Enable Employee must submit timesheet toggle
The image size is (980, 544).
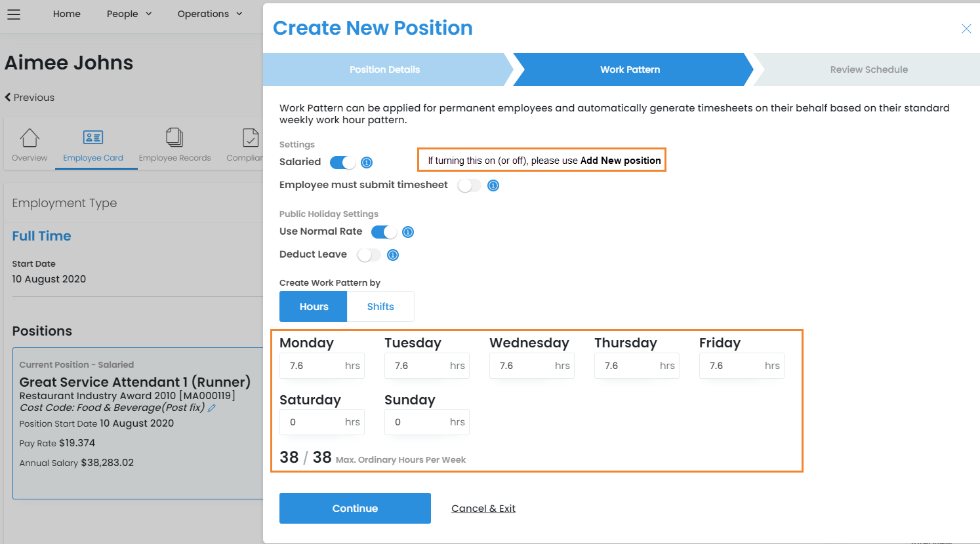[469, 185]
